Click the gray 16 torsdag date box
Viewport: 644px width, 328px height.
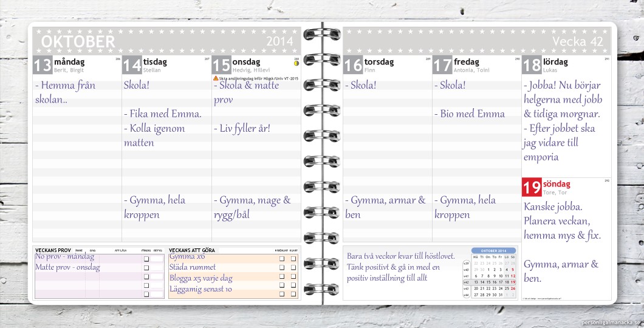(353, 66)
